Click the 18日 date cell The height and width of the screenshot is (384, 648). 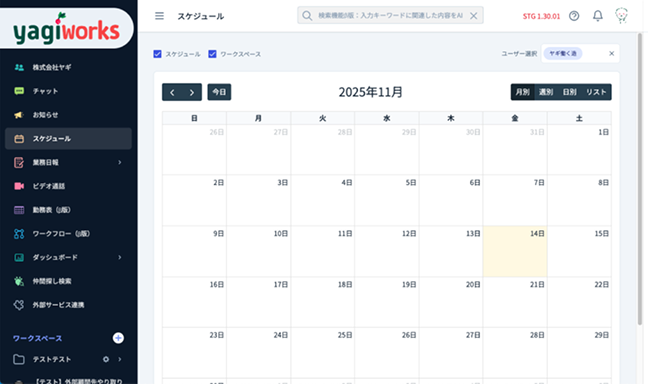[322, 302]
